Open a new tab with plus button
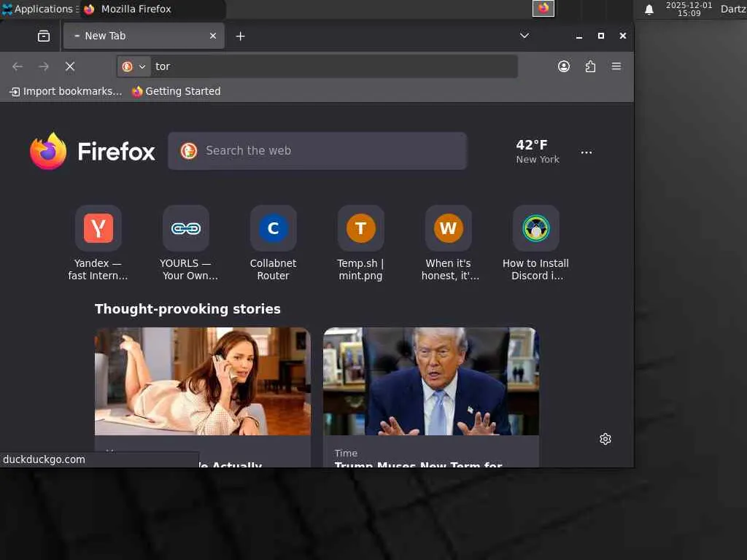Image resolution: width=747 pixels, height=560 pixels. [241, 36]
